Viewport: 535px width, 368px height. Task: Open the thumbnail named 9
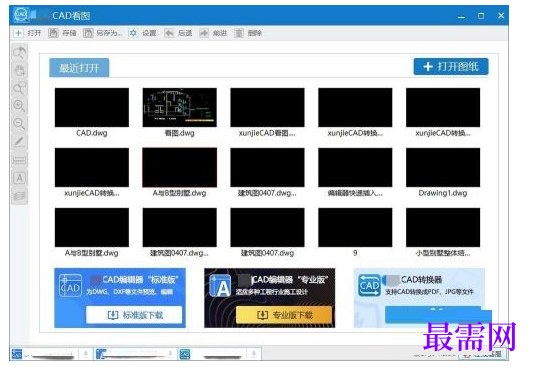tap(355, 227)
